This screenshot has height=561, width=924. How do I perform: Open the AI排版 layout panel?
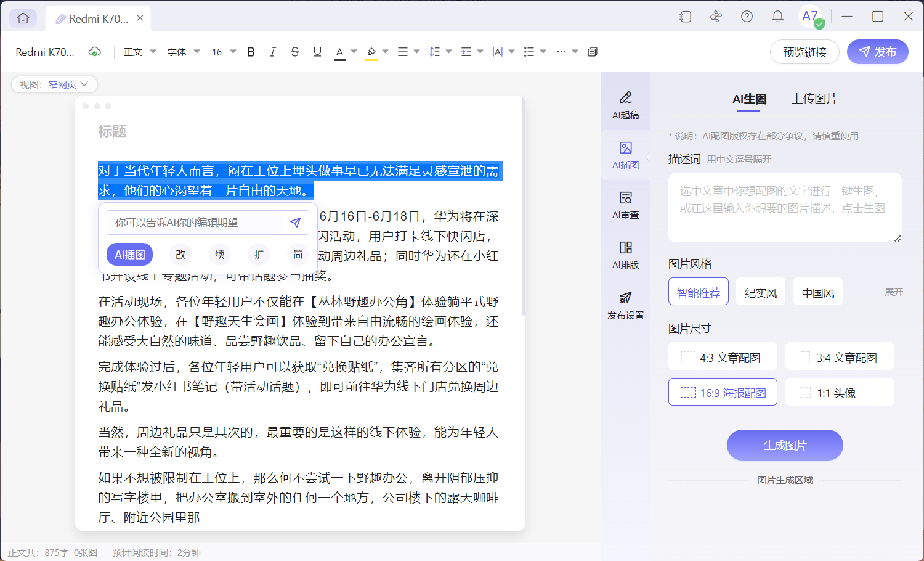tap(625, 255)
